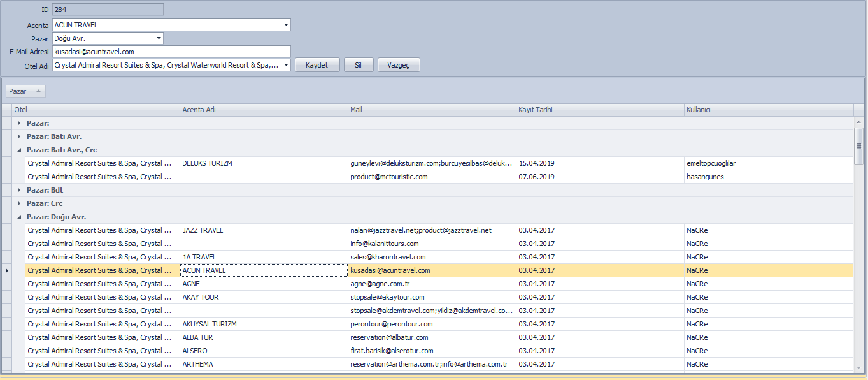
Task: Click the sales@kharontravel.com mail cell
Action: click(432, 257)
